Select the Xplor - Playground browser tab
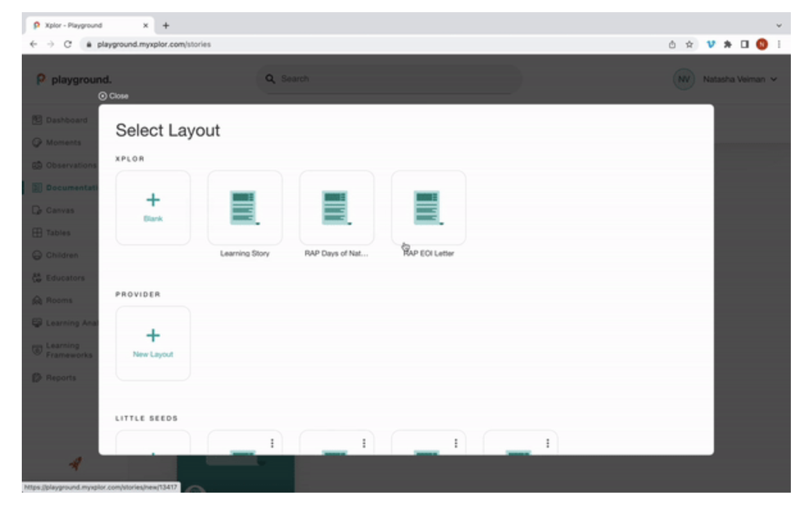This screenshot has height=517, width=812. [90, 26]
